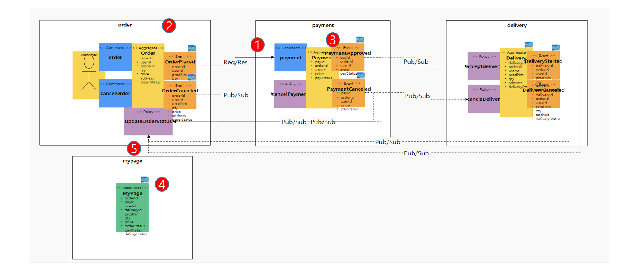The width and height of the screenshot is (644, 265).
Task: Select the blue 'payment' command sticky
Action: [x=291, y=57]
